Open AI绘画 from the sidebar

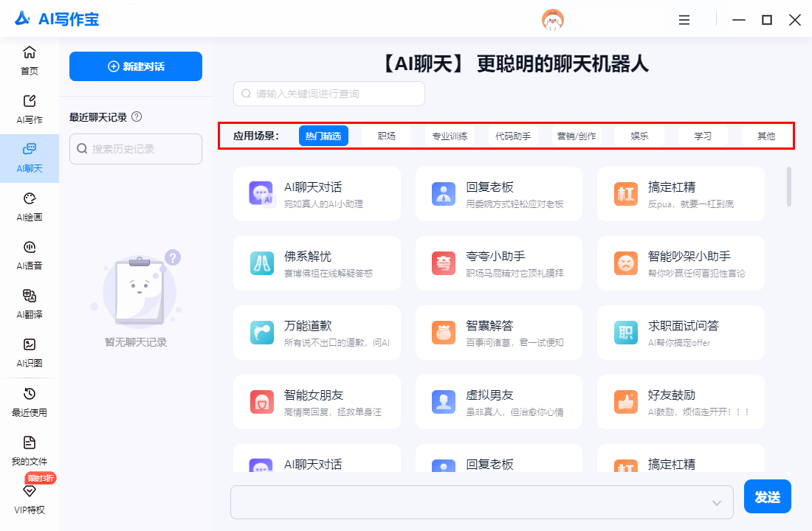click(x=30, y=206)
